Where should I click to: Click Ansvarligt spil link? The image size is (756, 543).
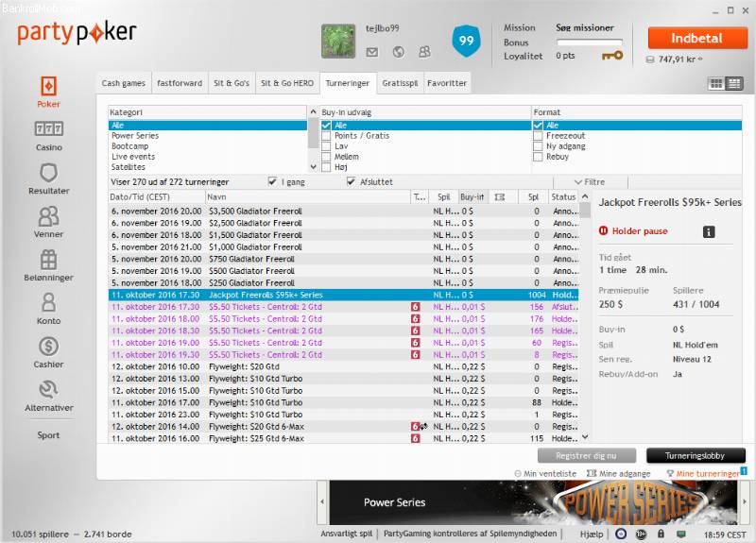tap(347, 534)
